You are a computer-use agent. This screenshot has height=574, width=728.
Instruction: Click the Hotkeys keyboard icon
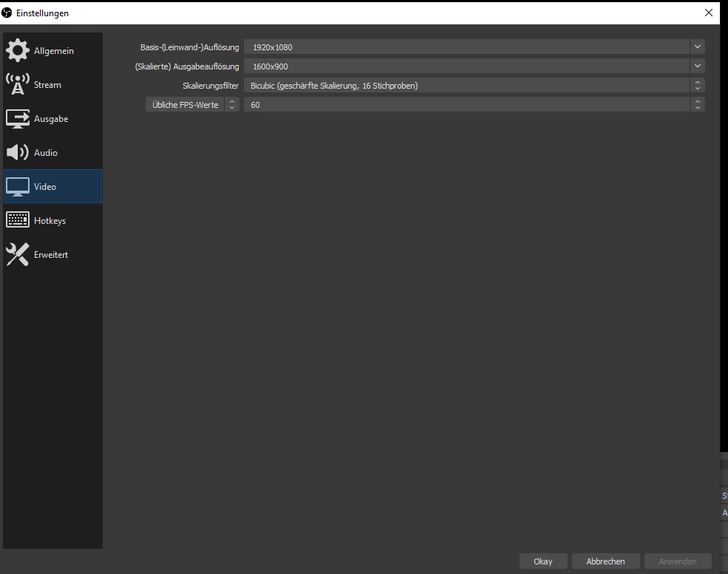pos(18,221)
